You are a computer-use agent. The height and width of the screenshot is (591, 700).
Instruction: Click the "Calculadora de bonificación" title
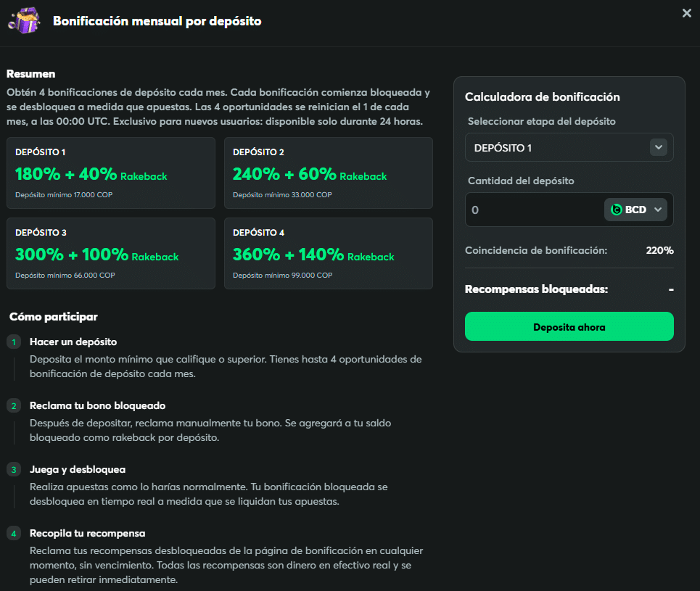pos(543,97)
